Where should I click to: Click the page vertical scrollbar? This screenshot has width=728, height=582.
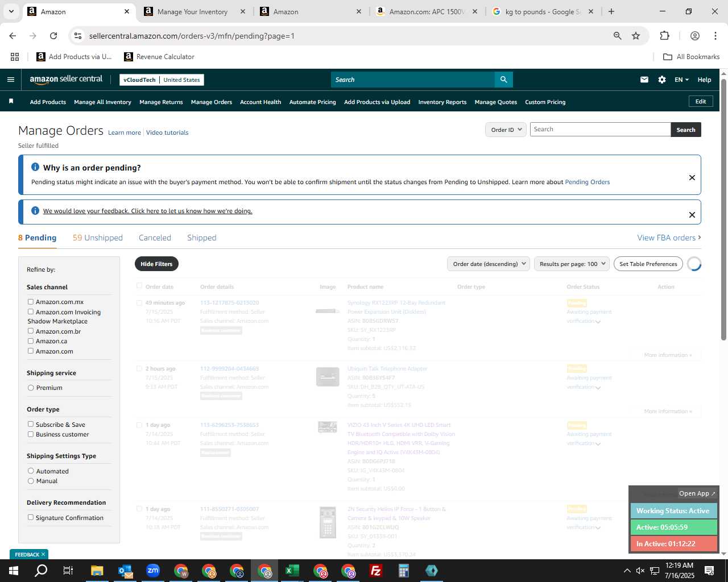(x=723, y=210)
